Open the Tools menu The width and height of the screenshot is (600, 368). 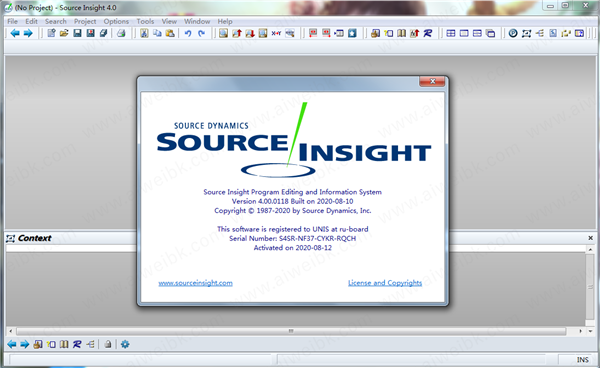pyautogui.click(x=145, y=21)
